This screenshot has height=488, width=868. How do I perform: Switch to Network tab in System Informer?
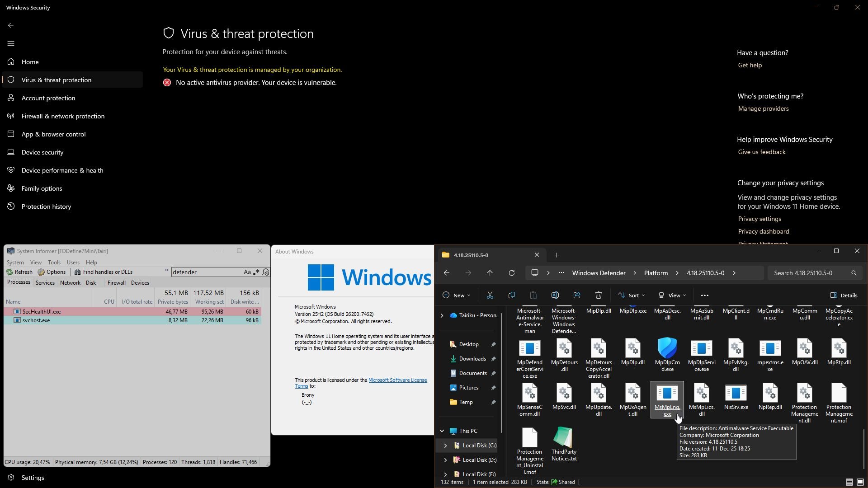pos(71,283)
